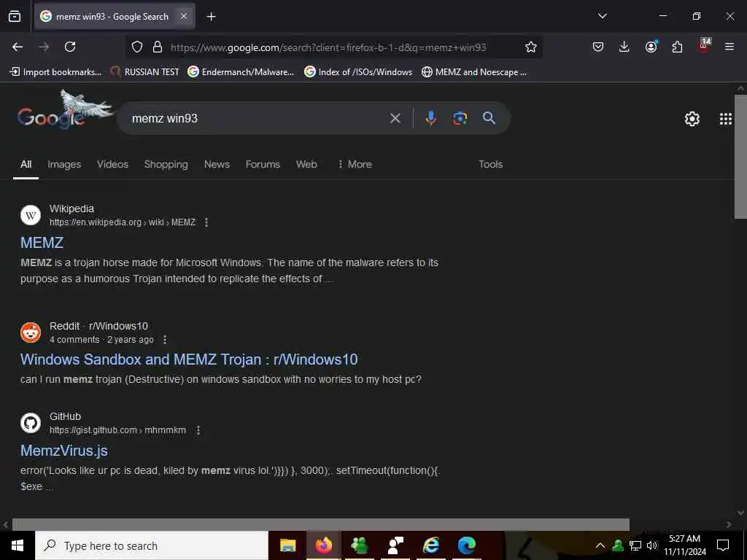Switch to News results tab
747x560 pixels.
(x=217, y=164)
